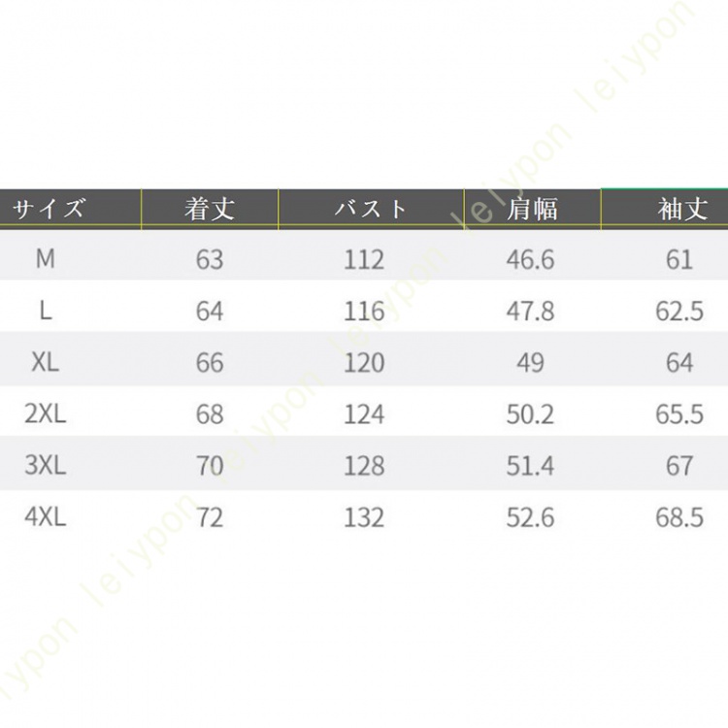This screenshot has height=728, width=728.
Task: Click the sleeve length value 64
Action: point(679,362)
